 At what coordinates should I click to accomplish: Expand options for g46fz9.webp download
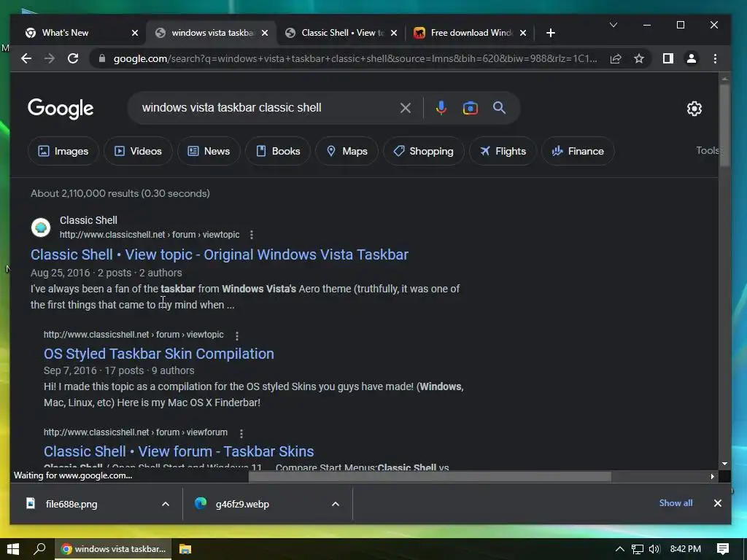click(336, 504)
